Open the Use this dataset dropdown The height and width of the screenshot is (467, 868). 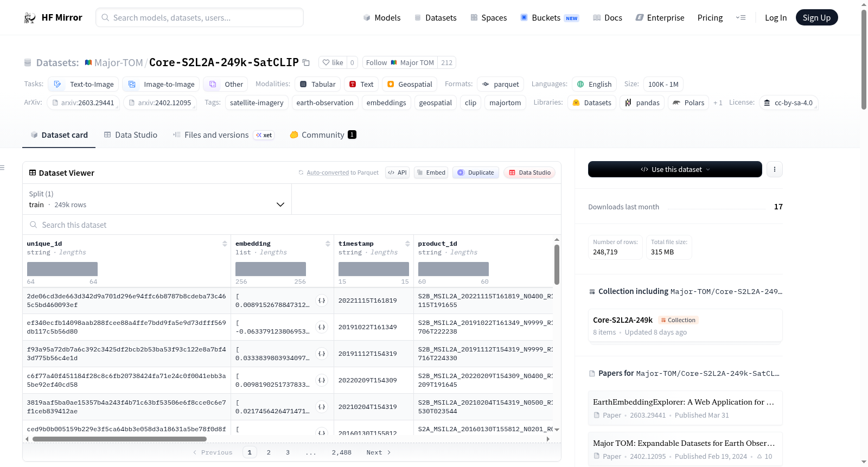coord(675,169)
